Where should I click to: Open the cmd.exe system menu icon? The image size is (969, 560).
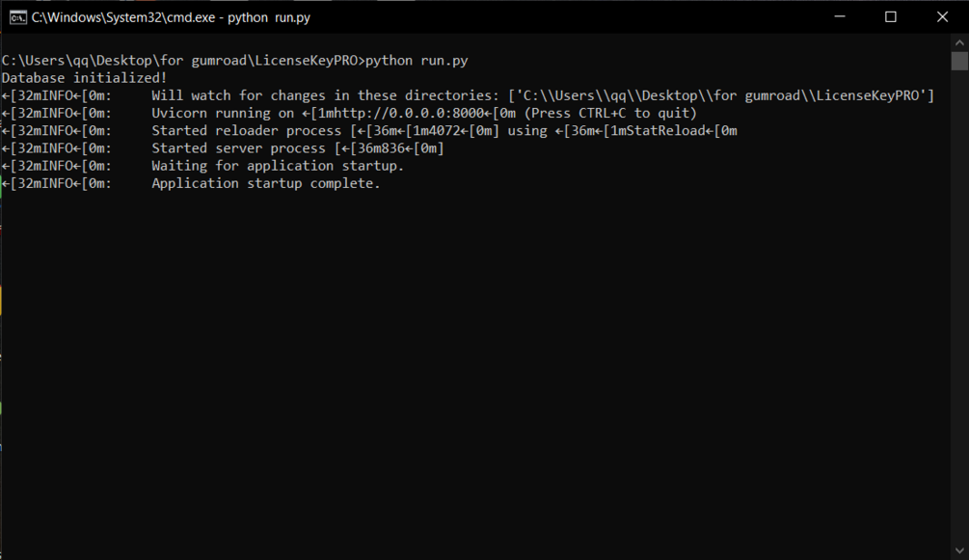coord(18,17)
